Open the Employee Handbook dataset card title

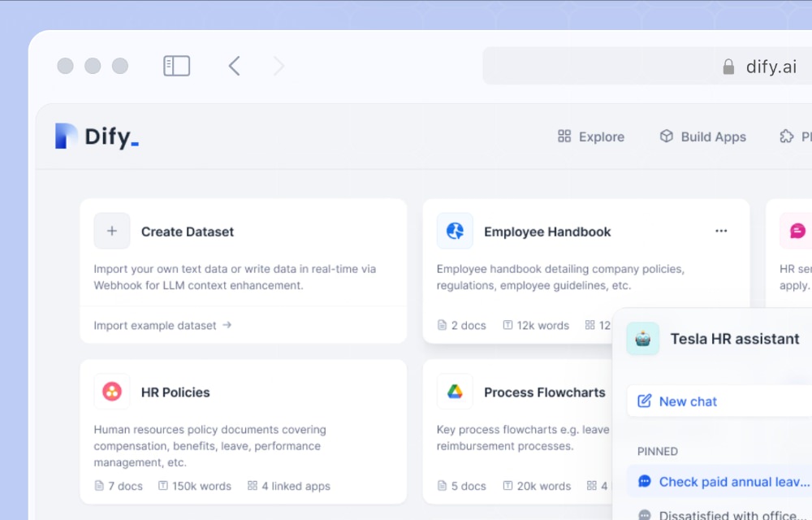(547, 232)
